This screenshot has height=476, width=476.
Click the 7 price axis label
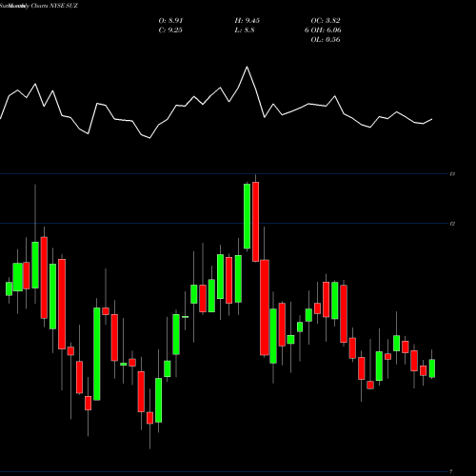click(x=451, y=471)
